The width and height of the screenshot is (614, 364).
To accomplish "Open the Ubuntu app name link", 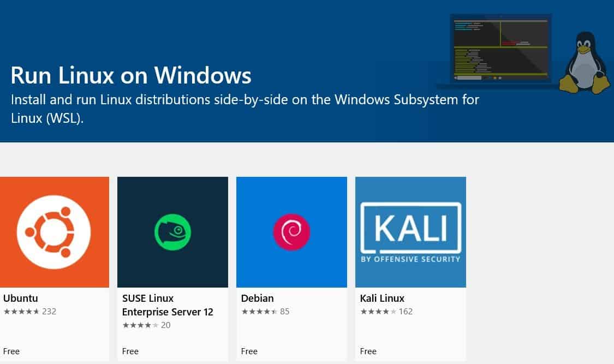I will click(21, 299).
